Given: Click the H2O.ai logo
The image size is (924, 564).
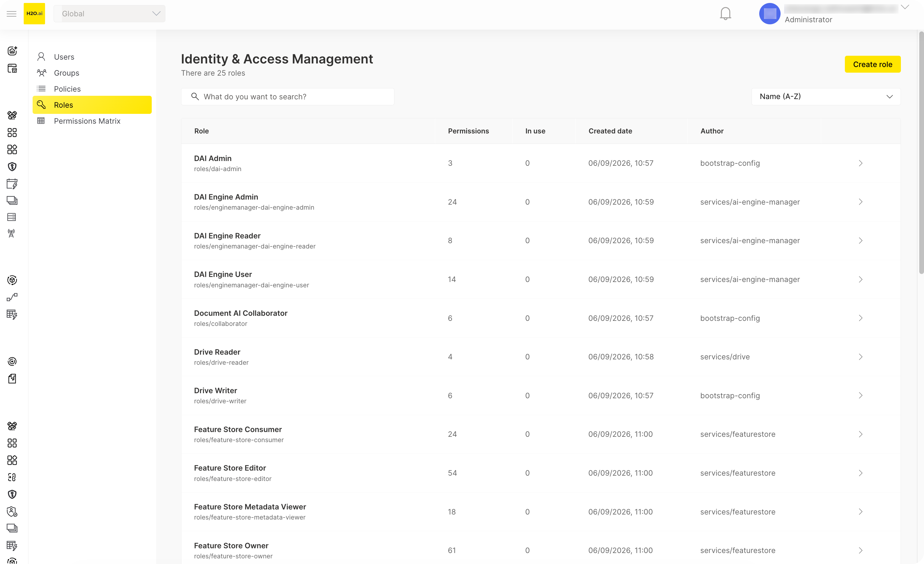Looking at the screenshot, I should click(x=34, y=14).
